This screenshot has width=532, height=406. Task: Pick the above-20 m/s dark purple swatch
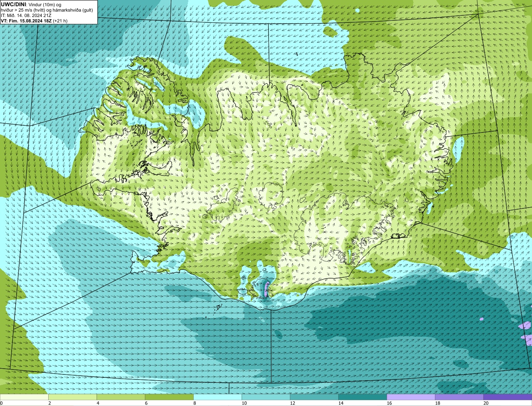pos(508,397)
